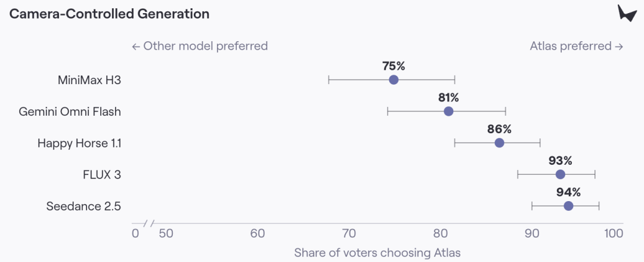644x262 pixels.
Task: Click the logo icon in top-right corner
Action: tap(627, 14)
